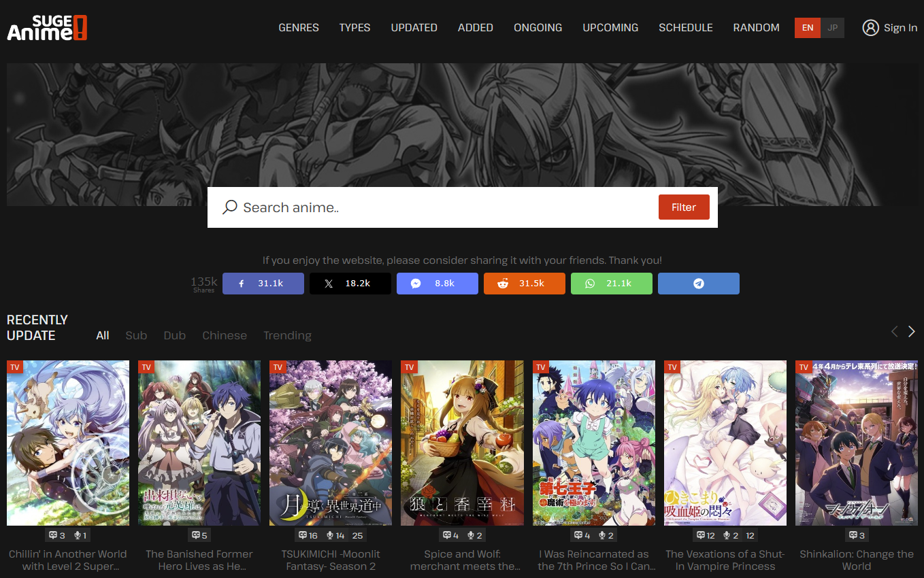Open the Genres menu
Screen dimensions: 924x578
tap(299, 28)
